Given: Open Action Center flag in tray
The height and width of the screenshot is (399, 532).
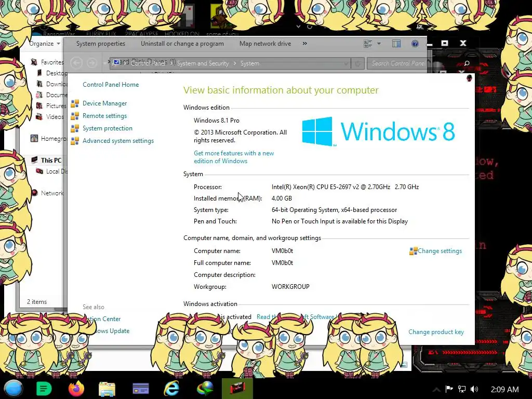Looking at the screenshot, I should [x=449, y=389].
